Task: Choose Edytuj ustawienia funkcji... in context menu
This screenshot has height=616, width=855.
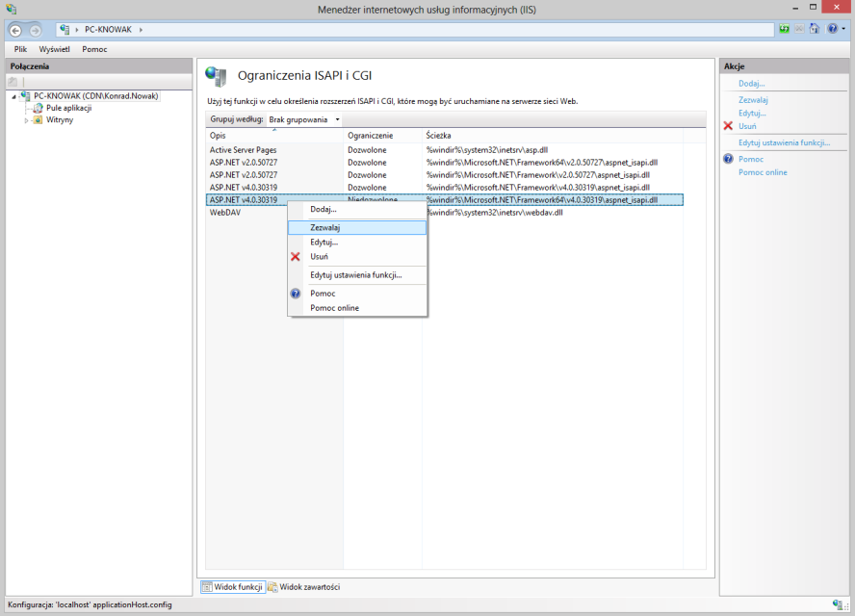Action: click(x=357, y=275)
